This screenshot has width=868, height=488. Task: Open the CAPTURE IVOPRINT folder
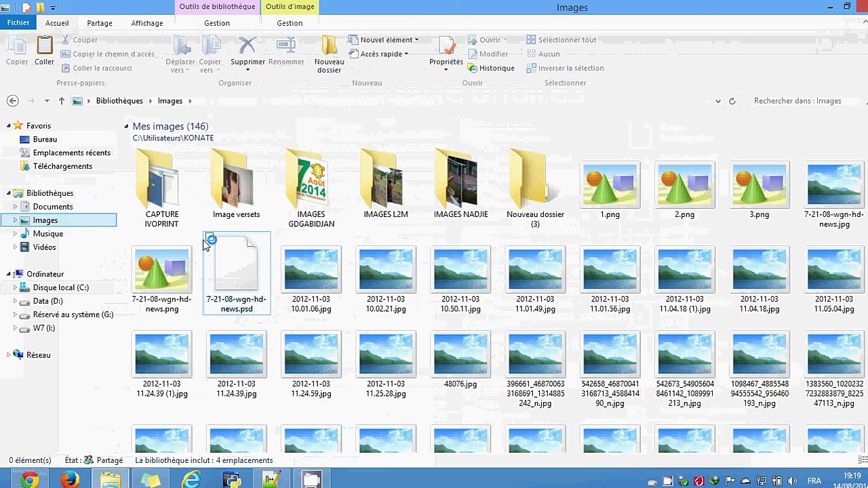pos(162,189)
